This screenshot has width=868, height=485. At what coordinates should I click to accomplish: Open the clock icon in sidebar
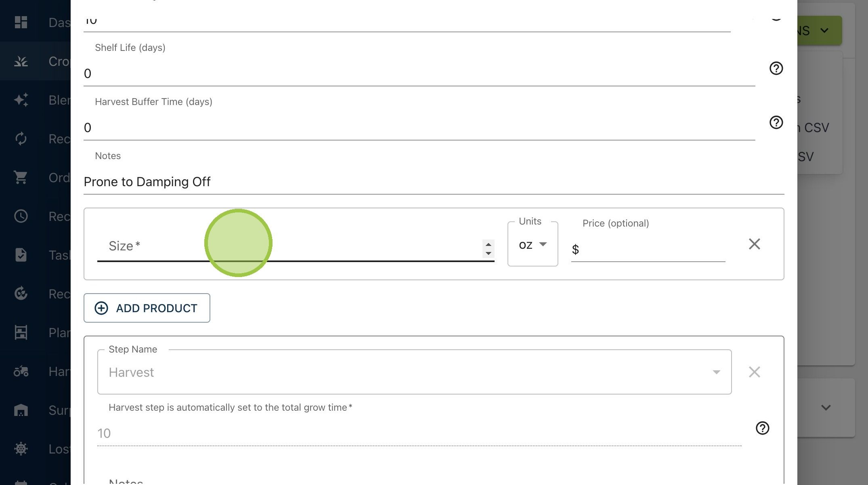(x=21, y=216)
